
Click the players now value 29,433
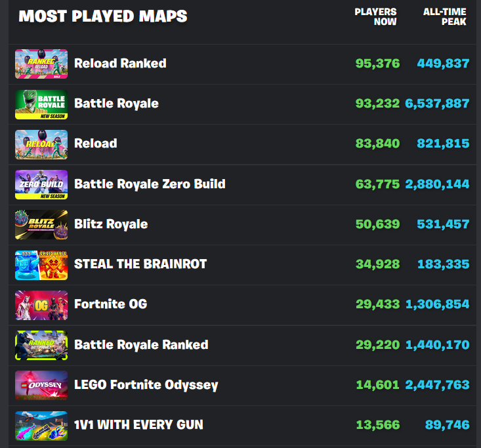click(x=378, y=304)
